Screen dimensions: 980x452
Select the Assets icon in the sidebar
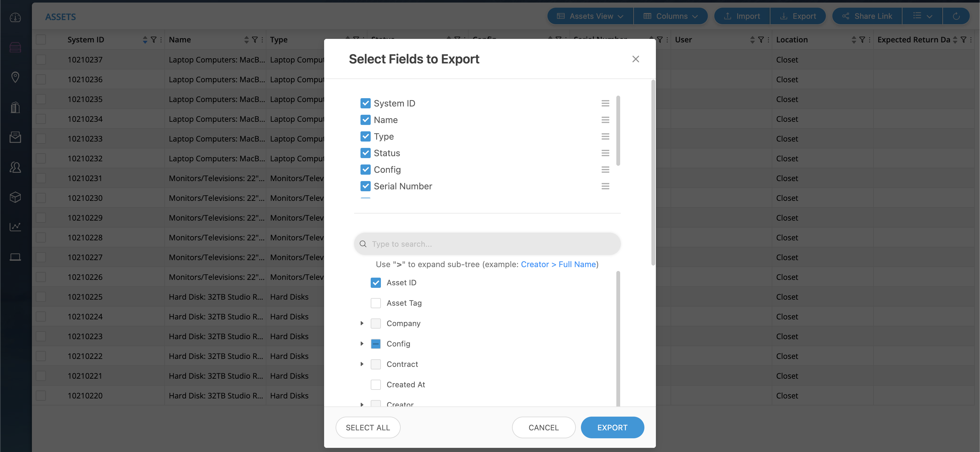15,47
